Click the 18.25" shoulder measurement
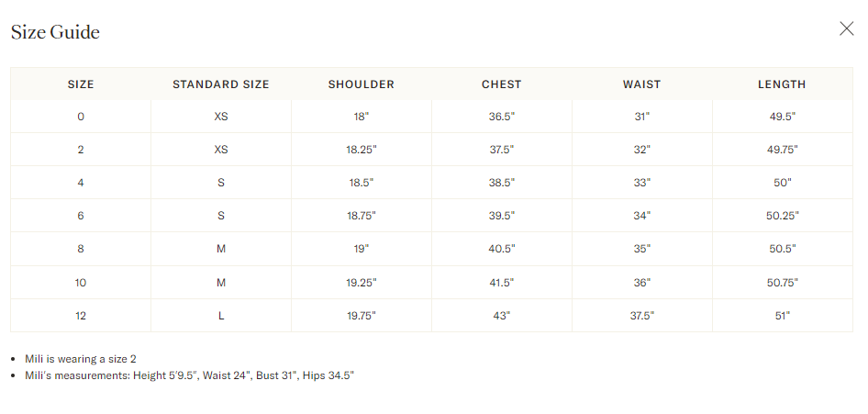The image size is (868, 414). [362, 150]
